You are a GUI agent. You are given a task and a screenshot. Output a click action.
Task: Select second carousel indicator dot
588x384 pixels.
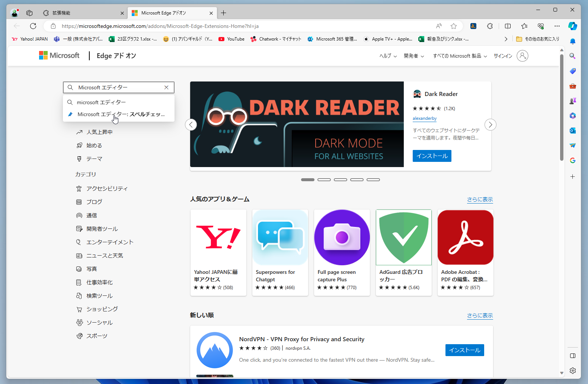coord(324,180)
